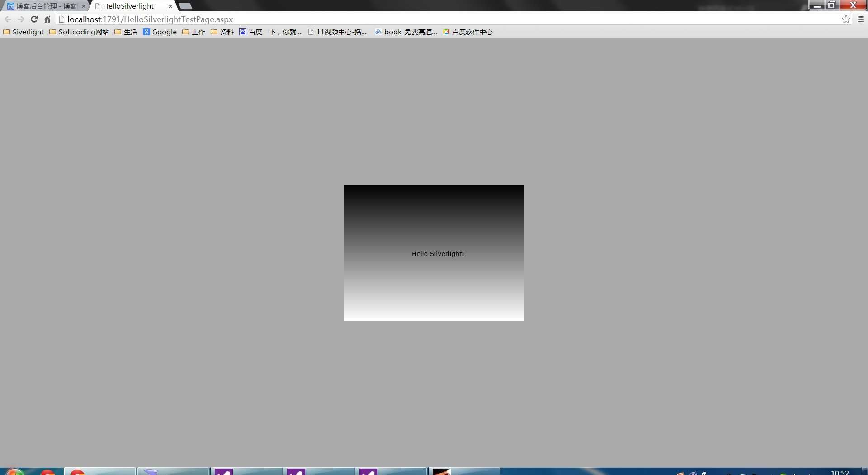
Task: Open the 百度一下 bookmark
Action: pos(270,32)
